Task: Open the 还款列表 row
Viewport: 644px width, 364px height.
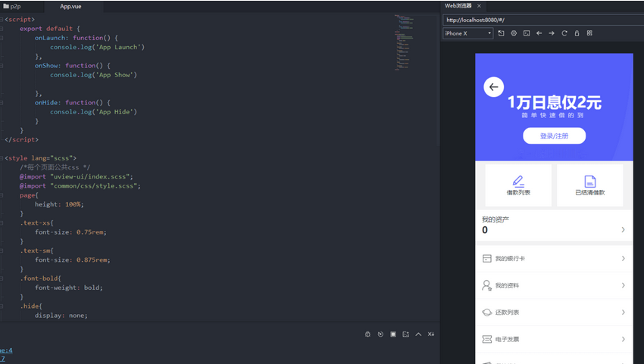Action: 554,313
